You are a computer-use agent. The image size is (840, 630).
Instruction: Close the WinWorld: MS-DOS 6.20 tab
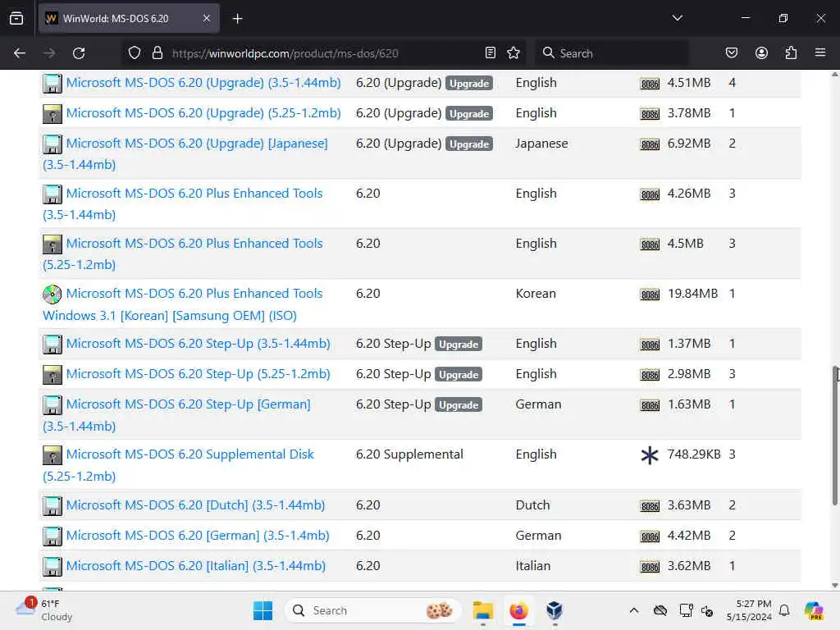tap(207, 18)
